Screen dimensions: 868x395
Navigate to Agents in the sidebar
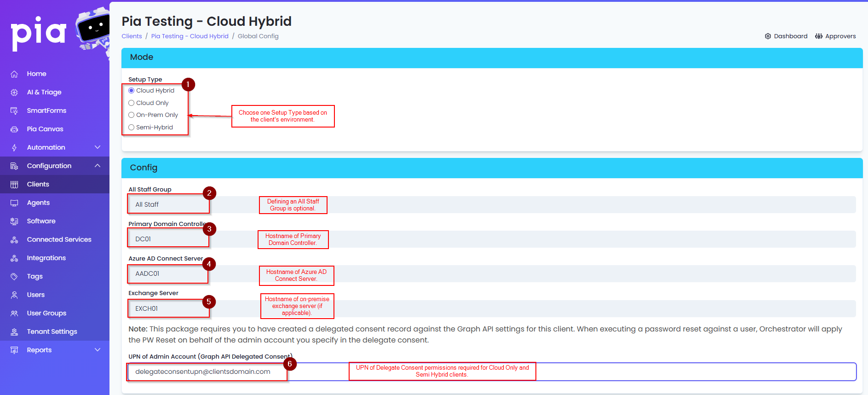point(55,203)
